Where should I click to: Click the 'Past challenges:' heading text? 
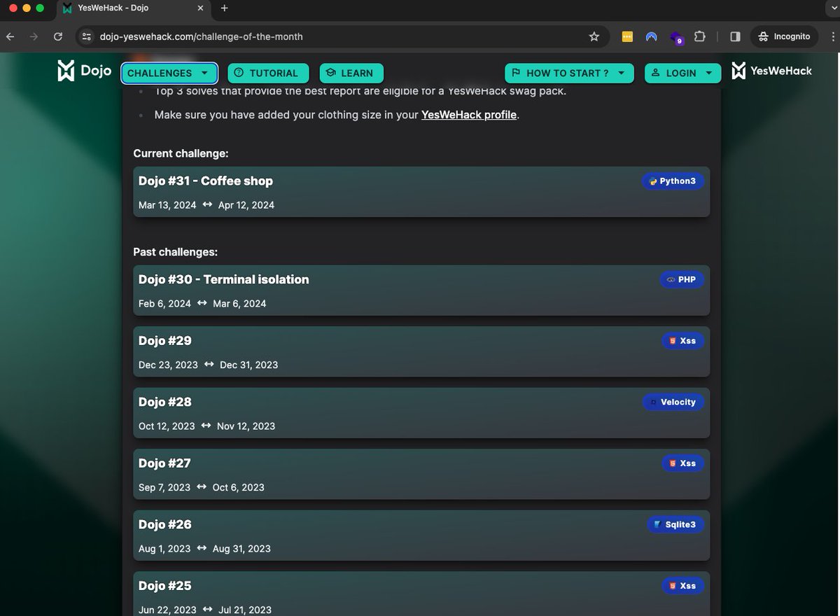coord(175,252)
